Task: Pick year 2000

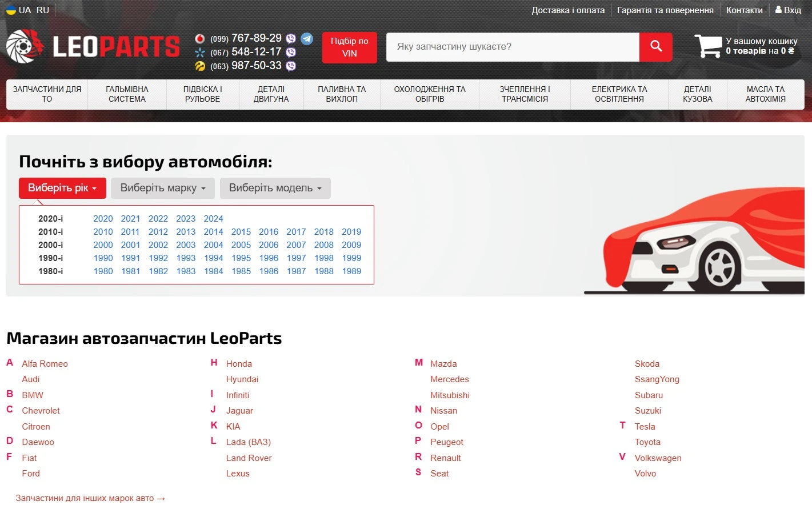Action: click(103, 245)
